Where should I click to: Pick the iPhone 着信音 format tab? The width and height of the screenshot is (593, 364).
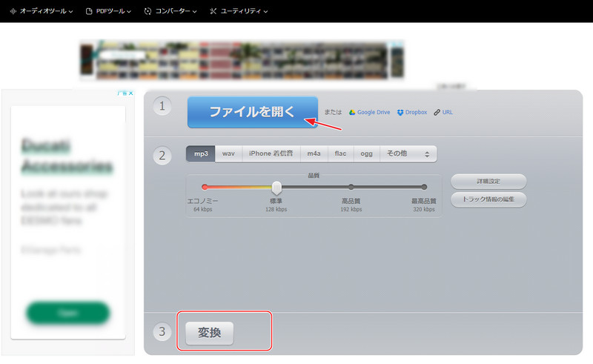pos(271,153)
